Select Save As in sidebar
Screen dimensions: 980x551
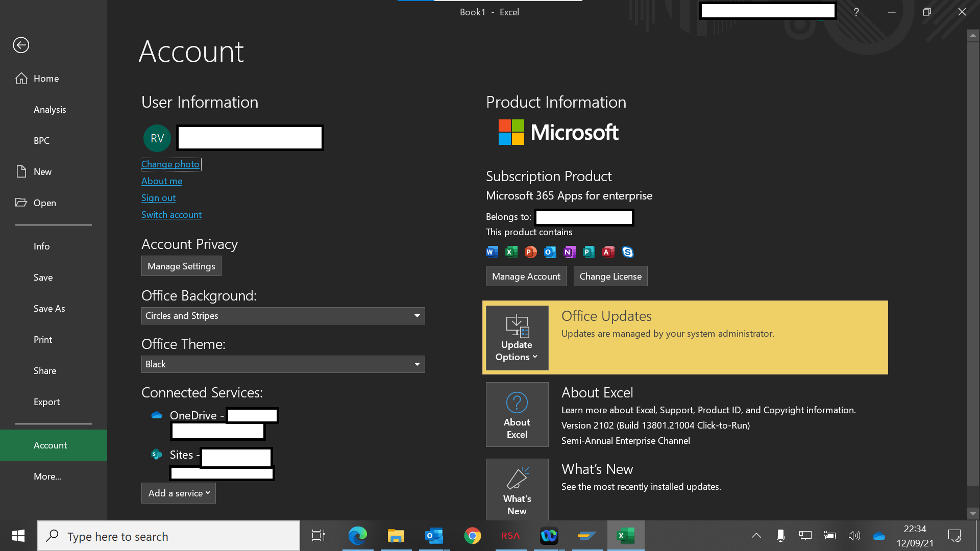pyautogui.click(x=50, y=309)
